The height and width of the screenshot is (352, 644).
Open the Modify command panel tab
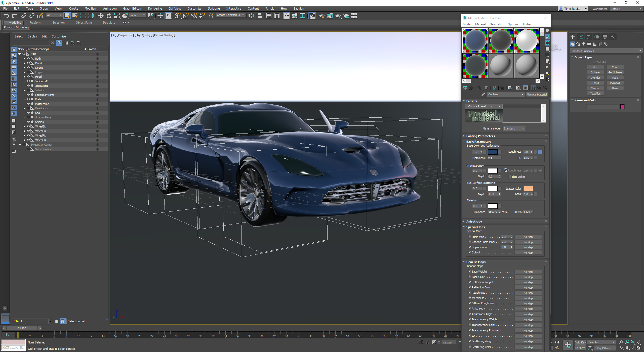(x=581, y=37)
